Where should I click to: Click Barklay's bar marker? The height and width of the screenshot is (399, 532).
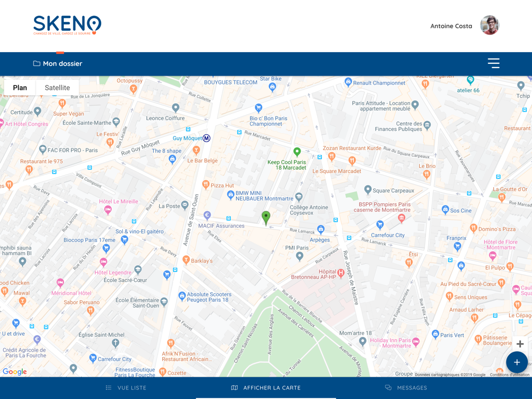click(x=186, y=260)
